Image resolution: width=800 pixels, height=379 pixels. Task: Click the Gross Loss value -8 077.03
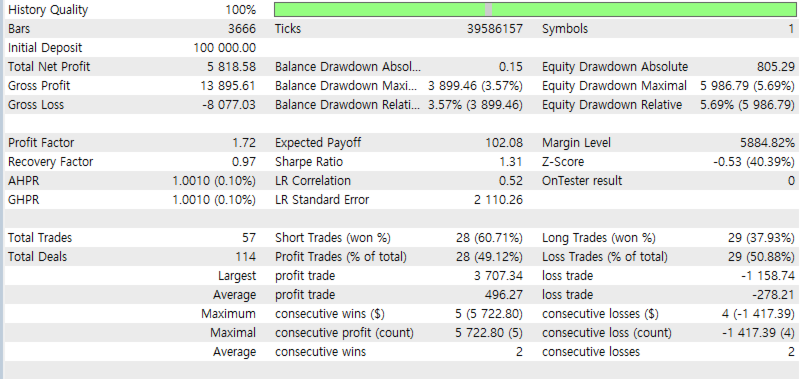coord(229,105)
